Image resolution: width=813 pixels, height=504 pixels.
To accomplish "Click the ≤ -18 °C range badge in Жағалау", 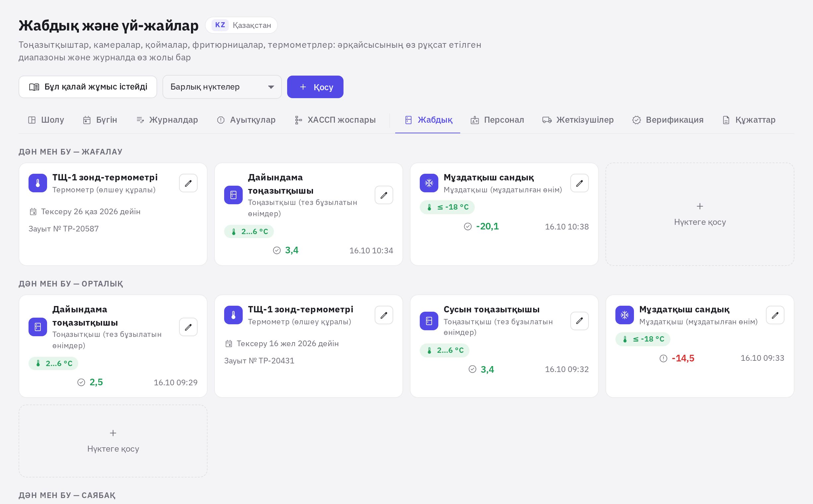I will pos(447,207).
